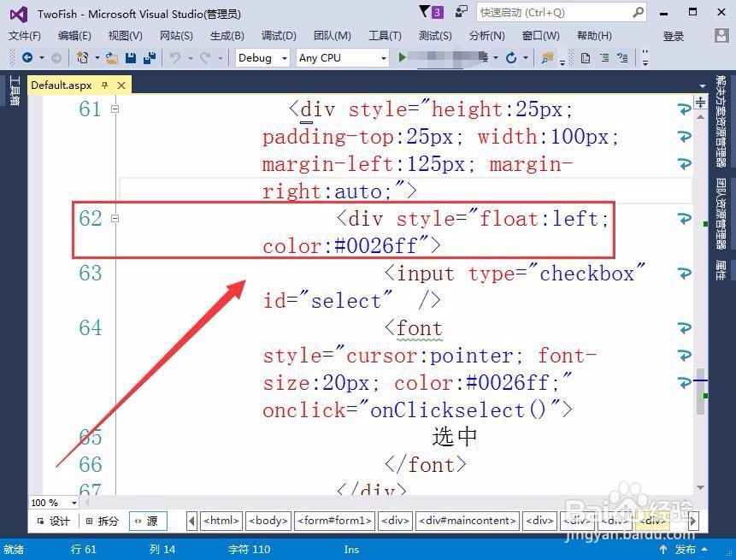
Task: Click the Save toolbar icon
Action: click(x=131, y=58)
